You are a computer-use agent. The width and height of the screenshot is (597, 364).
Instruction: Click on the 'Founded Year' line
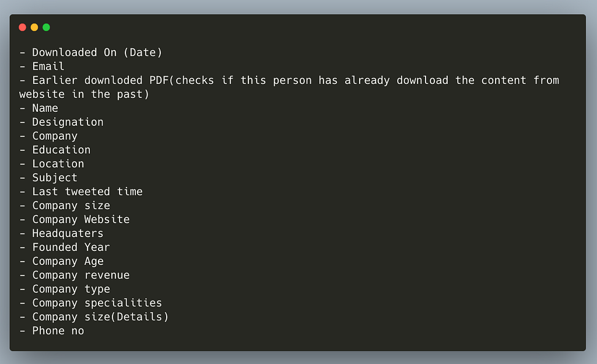pyautogui.click(x=65, y=248)
